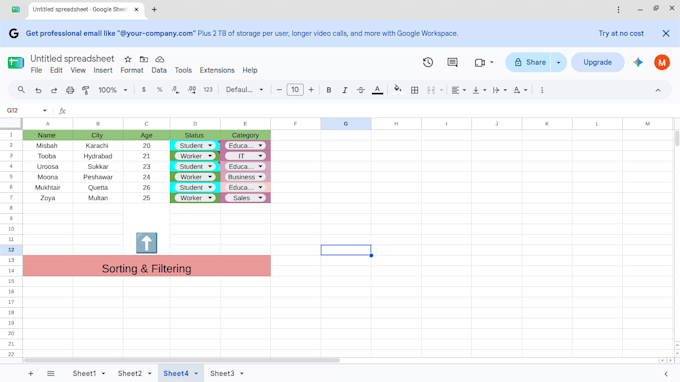Undo the last action
Image resolution: width=680 pixels, height=382 pixels.
[x=38, y=90]
